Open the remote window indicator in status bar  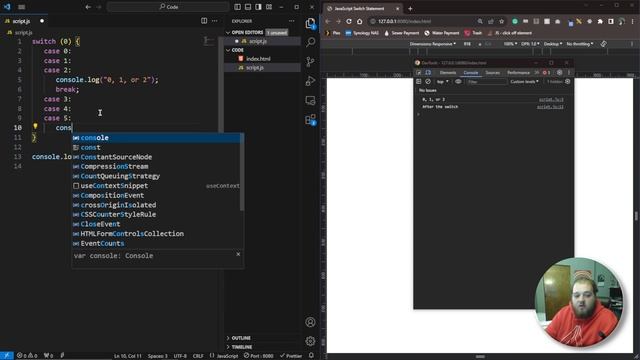[x=7, y=356]
